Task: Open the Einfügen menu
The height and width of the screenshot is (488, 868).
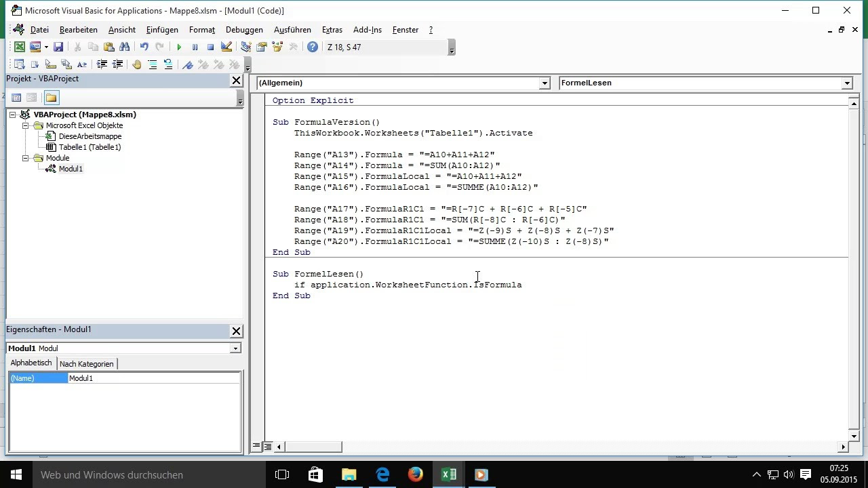Action: coord(162,30)
